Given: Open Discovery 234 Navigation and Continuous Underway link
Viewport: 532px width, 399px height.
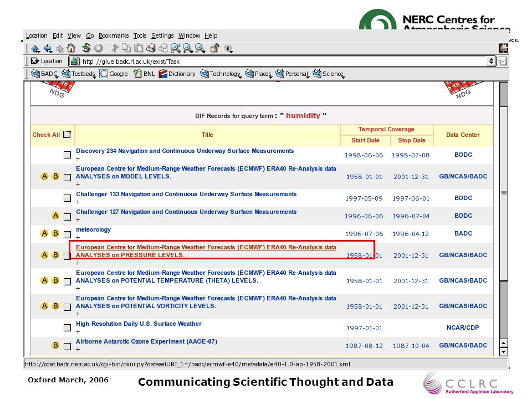Looking at the screenshot, I should pyautogui.click(x=185, y=151).
